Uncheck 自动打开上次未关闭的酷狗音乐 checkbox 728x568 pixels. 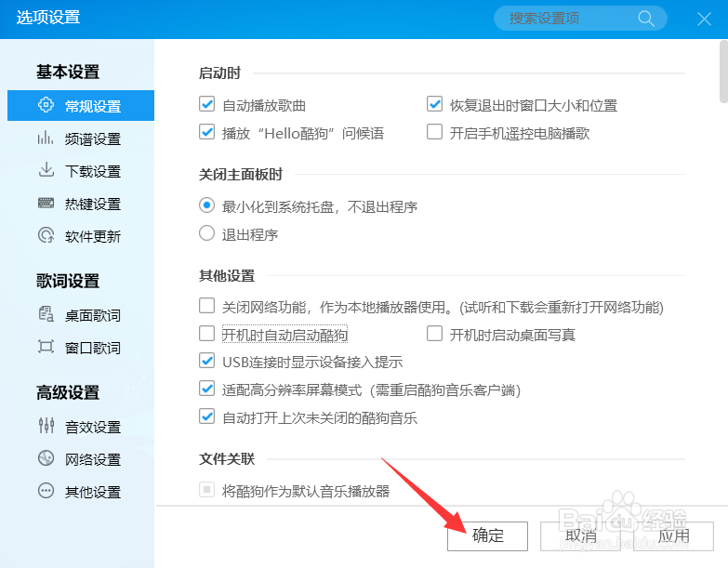206,416
